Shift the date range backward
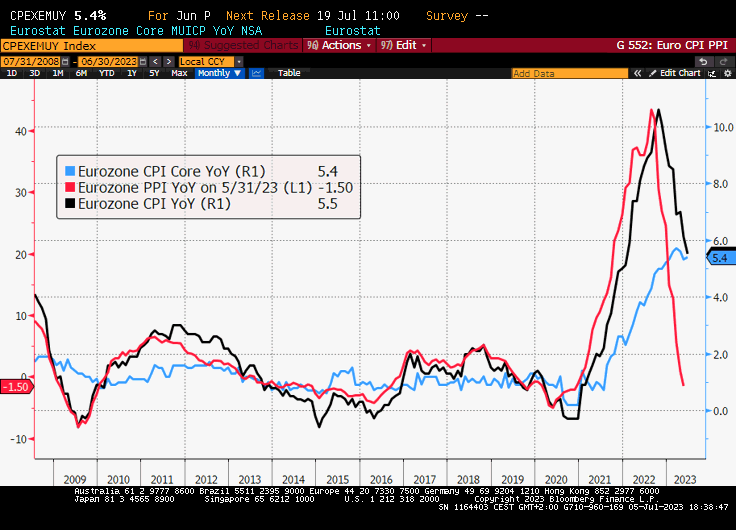736x530 pixels. point(156,61)
